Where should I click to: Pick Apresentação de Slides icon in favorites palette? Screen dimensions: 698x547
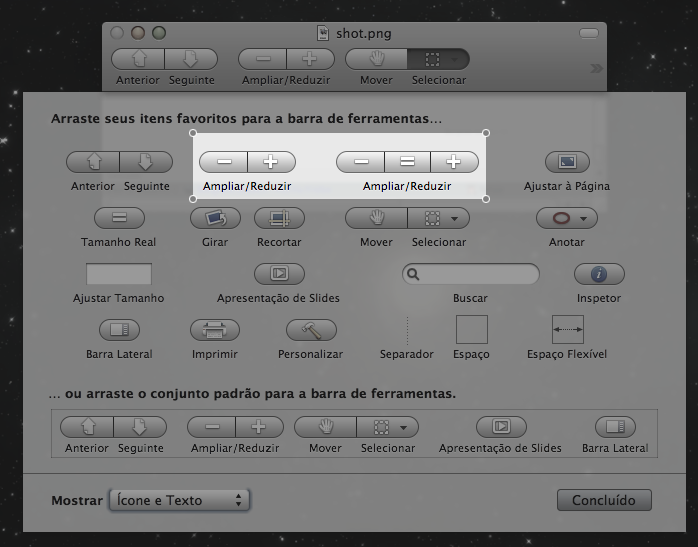[280, 274]
